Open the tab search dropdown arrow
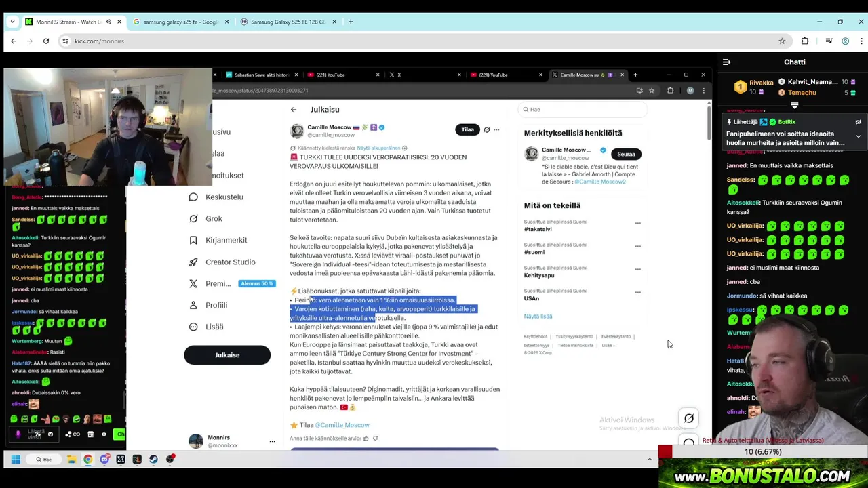Image resolution: width=868 pixels, height=488 pixels. point(12,22)
